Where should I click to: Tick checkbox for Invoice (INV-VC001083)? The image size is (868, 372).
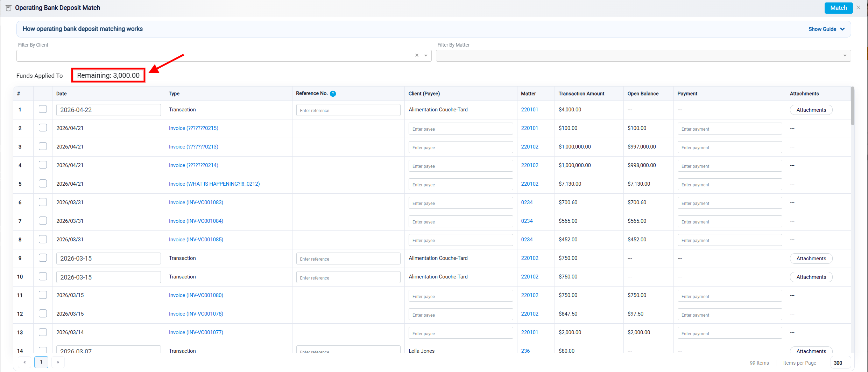43,202
